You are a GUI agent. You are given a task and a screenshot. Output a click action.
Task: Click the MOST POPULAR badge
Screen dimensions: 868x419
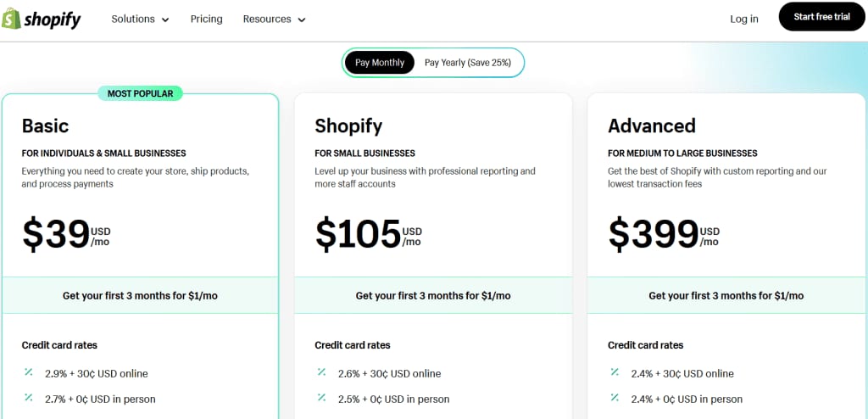140,93
